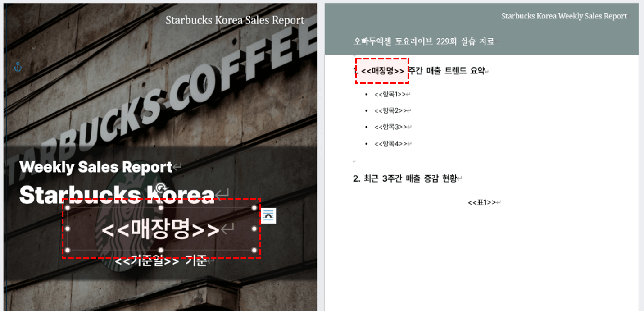Screen dimensions: 644x311
Task: Click the <<기준일>> 기준 placeholder text
Action: click(x=160, y=261)
